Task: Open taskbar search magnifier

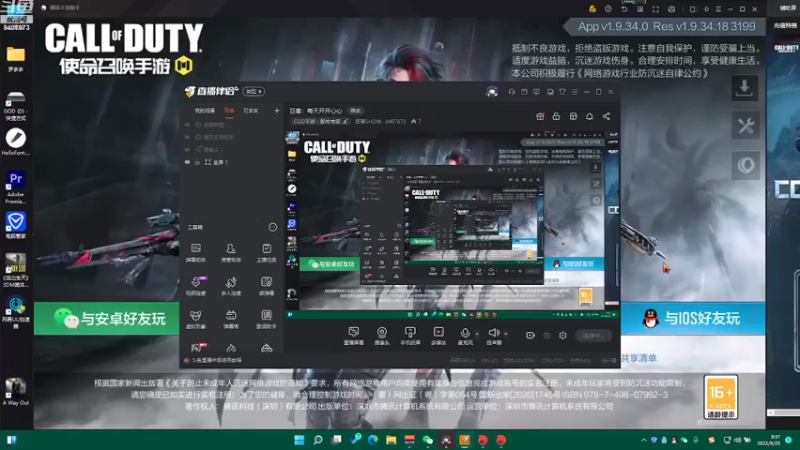Action: (318, 440)
